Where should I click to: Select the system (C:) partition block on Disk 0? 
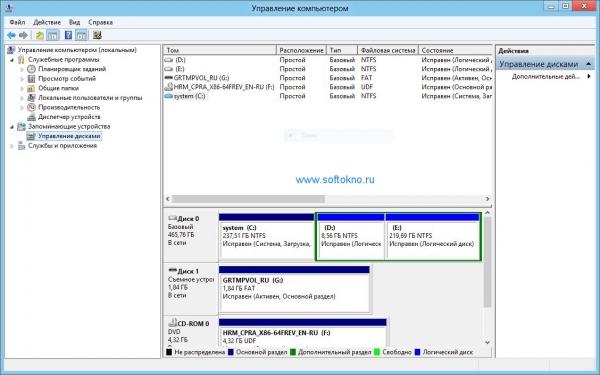tap(267, 236)
